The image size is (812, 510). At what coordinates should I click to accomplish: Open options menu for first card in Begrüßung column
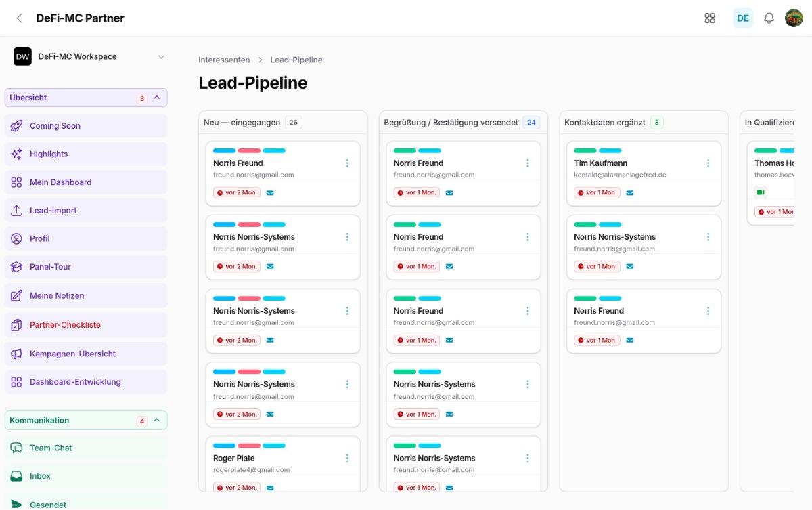[x=528, y=163]
